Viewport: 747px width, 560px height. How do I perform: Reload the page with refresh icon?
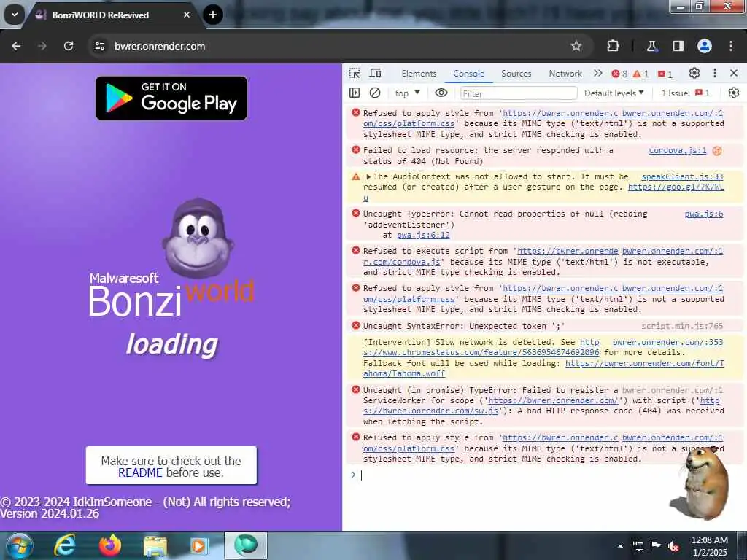pos(69,46)
